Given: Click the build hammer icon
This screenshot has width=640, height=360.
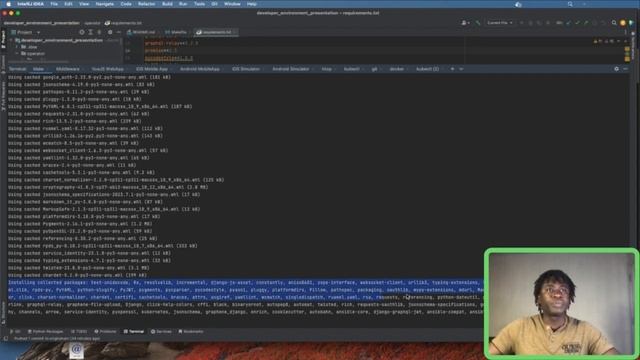Looking at the screenshot, I should click(x=478, y=23).
